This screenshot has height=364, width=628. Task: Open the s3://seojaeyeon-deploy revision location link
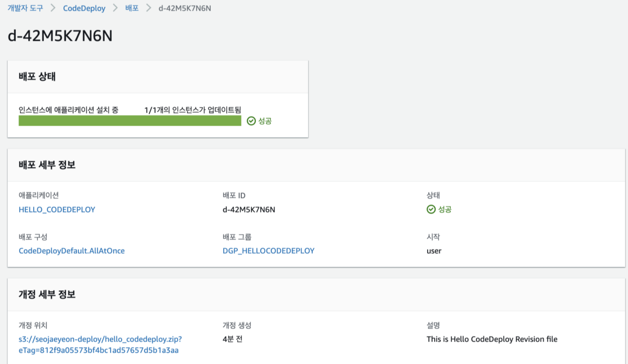(x=100, y=345)
